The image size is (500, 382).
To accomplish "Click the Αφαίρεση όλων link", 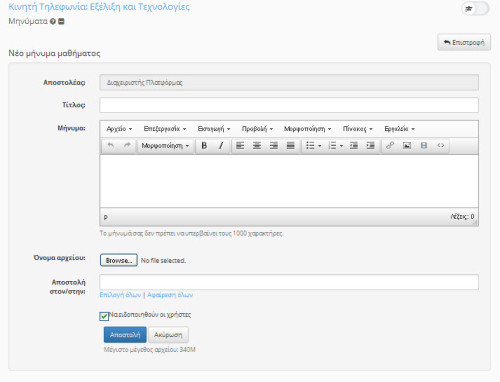I will tap(170, 295).
